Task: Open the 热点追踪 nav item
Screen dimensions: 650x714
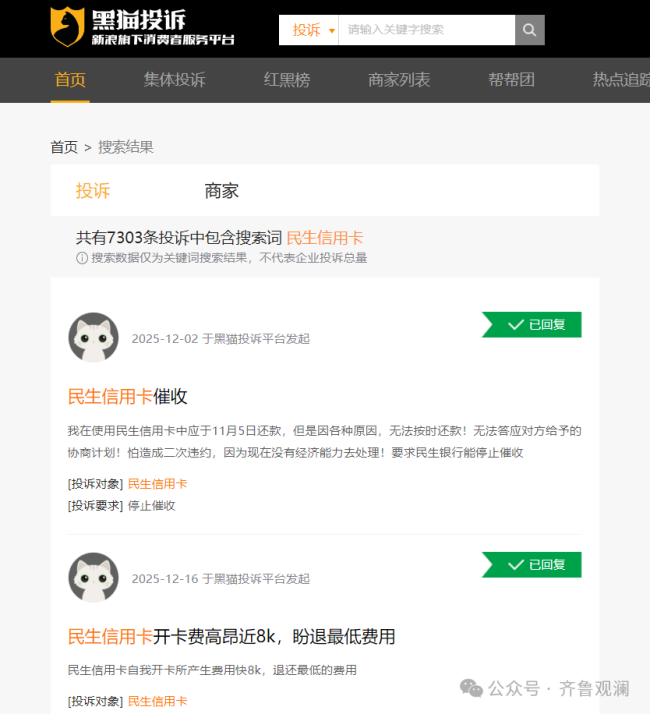Action: [621, 80]
